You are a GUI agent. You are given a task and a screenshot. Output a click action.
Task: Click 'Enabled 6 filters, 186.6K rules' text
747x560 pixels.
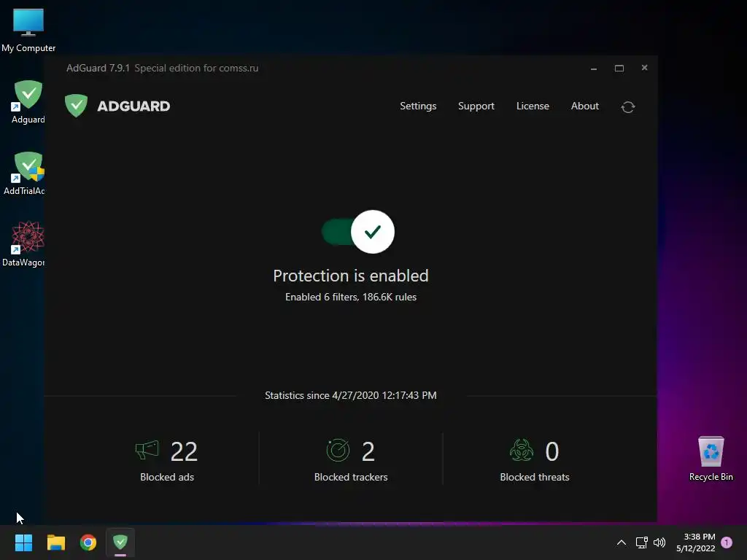[351, 297]
